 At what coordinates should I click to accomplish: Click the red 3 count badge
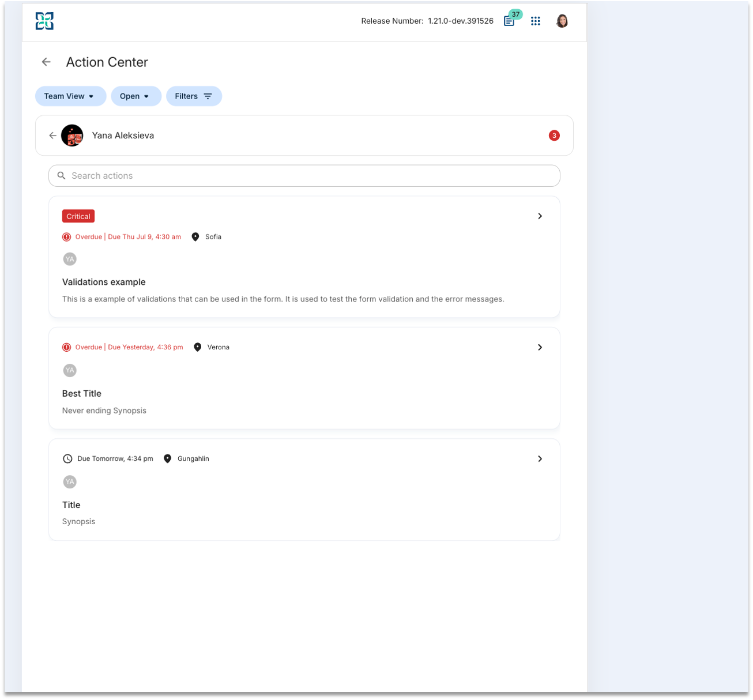coord(554,136)
